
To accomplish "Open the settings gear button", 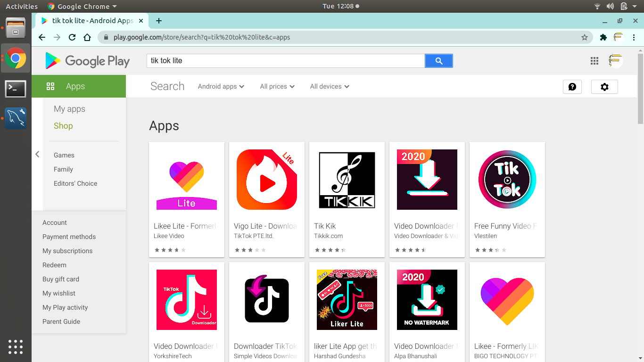I will point(604,87).
